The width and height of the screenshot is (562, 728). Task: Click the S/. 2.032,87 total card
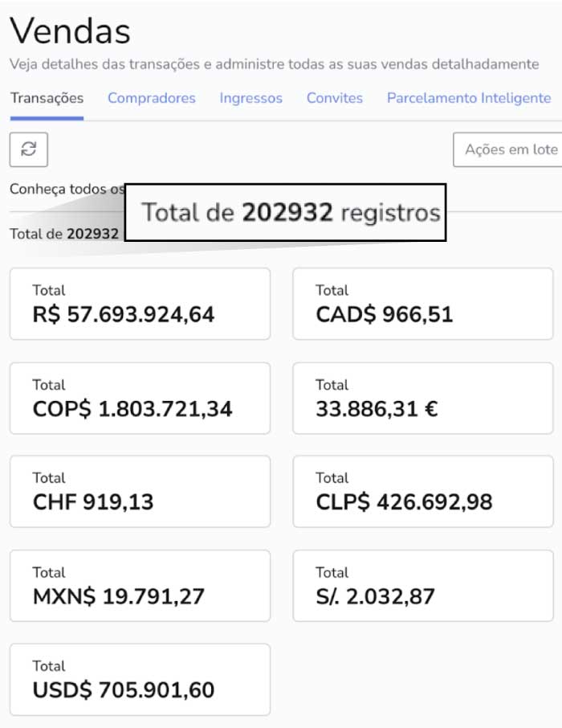point(423,586)
